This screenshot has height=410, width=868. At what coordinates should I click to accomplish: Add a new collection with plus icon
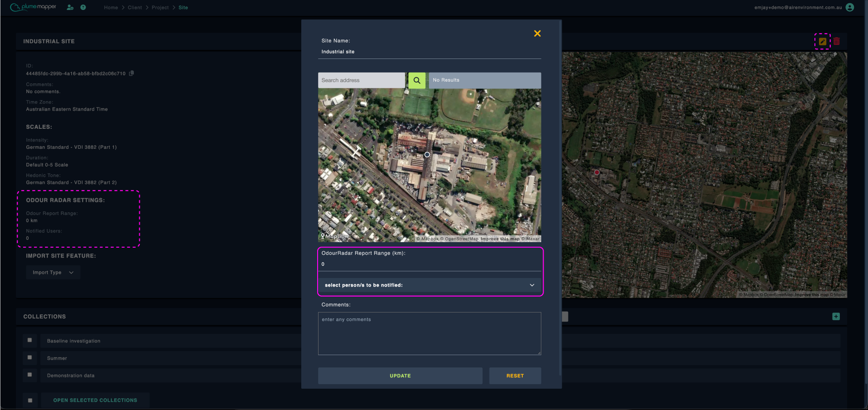836,317
